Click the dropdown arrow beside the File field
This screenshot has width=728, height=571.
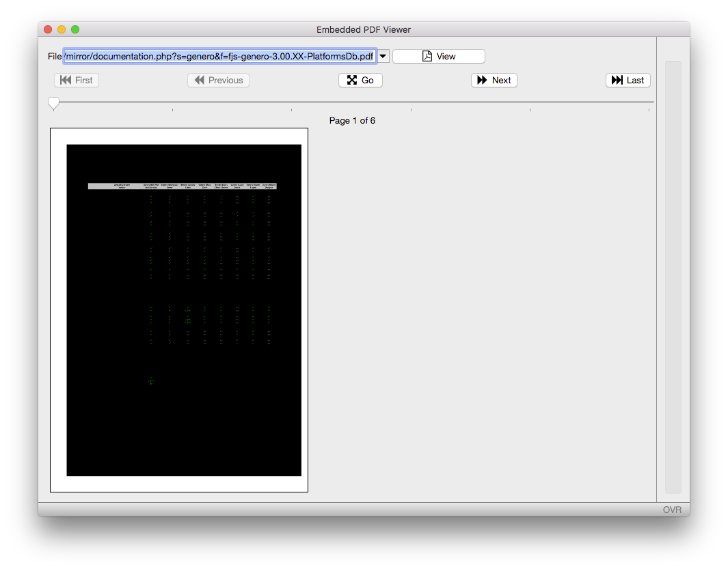383,56
